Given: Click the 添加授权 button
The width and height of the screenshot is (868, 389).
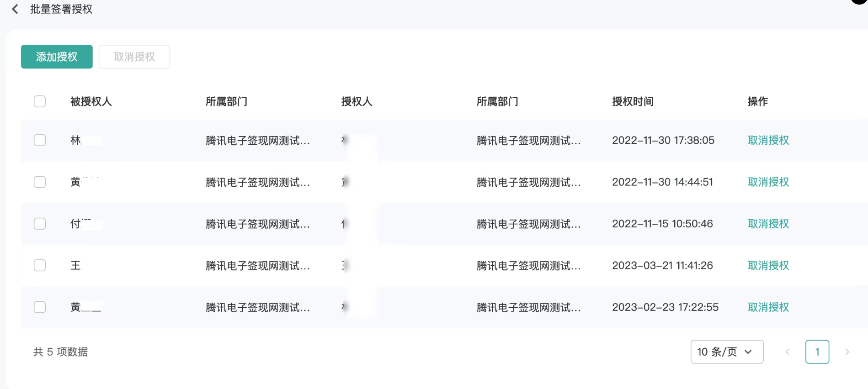Looking at the screenshot, I should 56,57.
